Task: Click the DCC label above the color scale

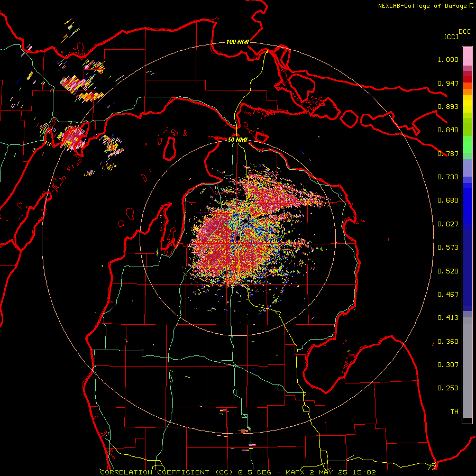Action: 464,32
